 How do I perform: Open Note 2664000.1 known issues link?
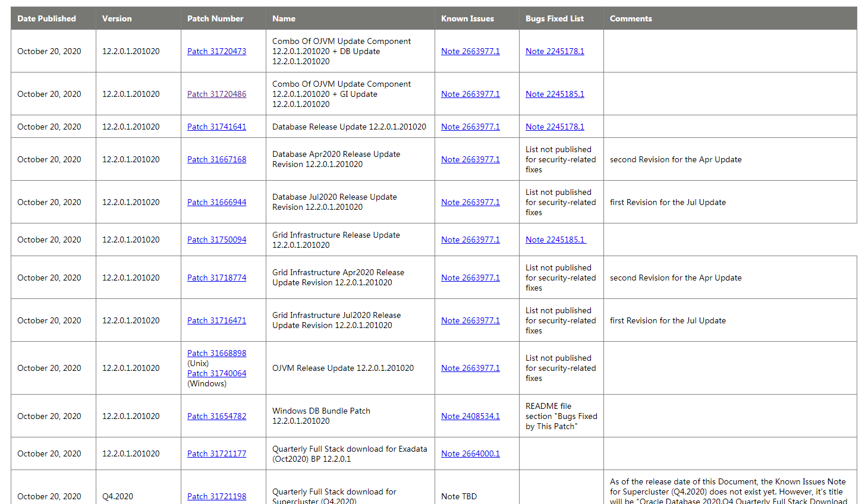[470, 453]
